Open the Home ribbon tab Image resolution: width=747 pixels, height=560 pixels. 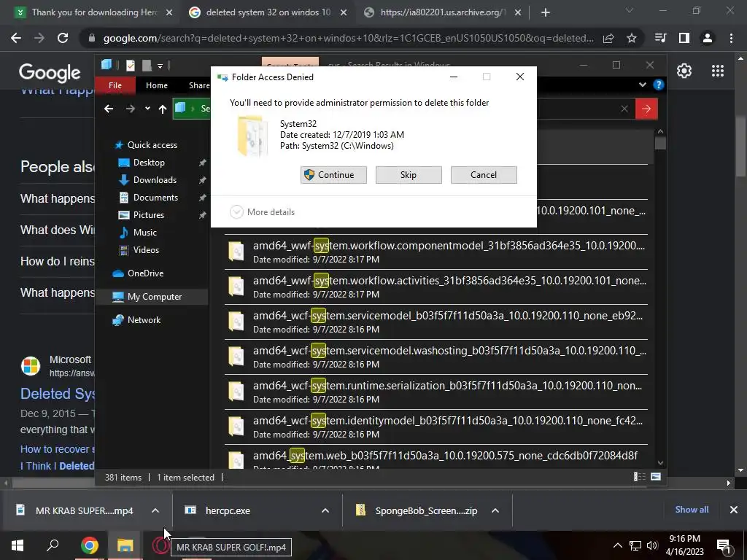pyautogui.click(x=157, y=85)
